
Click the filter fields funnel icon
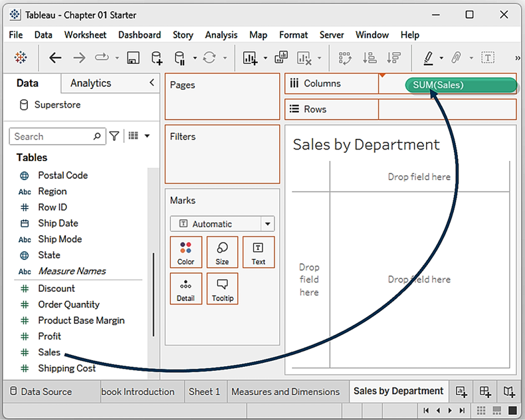click(x=114, y=136)
